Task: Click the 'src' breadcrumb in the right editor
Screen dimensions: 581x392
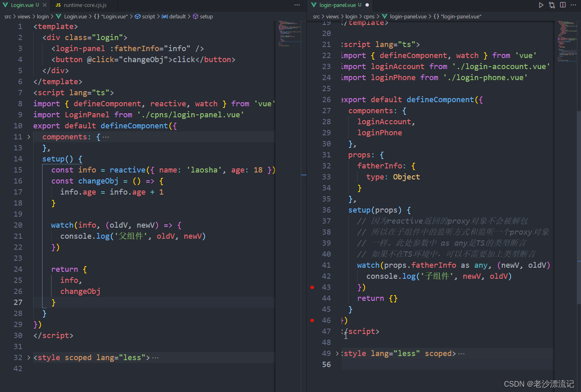Action: [316, 16]
